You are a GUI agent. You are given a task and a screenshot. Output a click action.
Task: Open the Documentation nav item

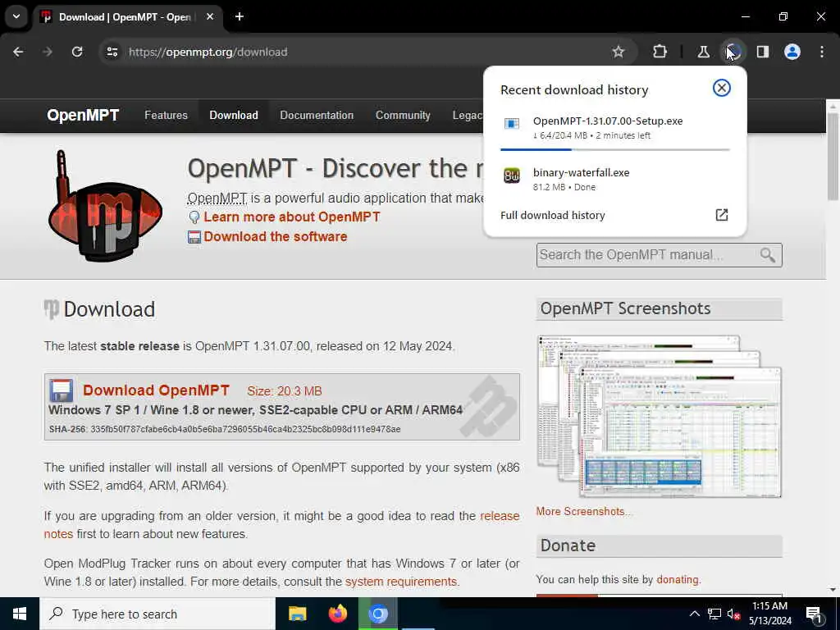317,115
